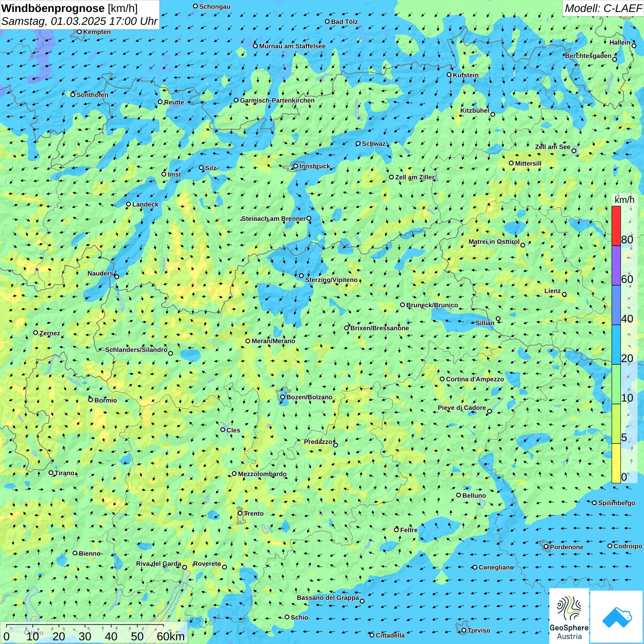Click the 'Cortina d'Ampezzo' label

pos(475,379)
